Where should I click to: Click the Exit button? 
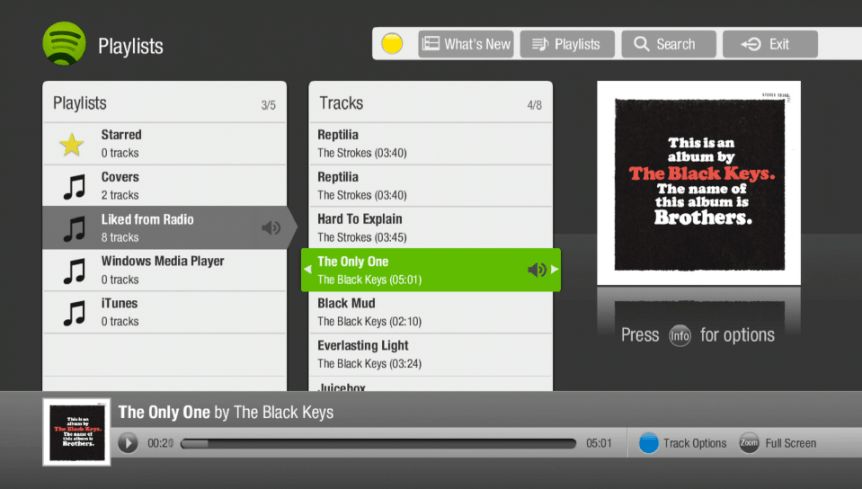[770, 44]
